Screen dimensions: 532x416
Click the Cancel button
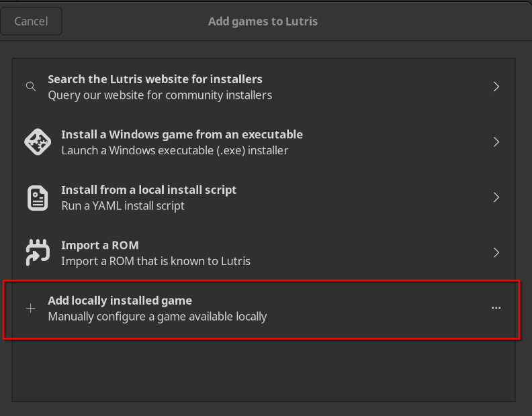click(31, 21)
